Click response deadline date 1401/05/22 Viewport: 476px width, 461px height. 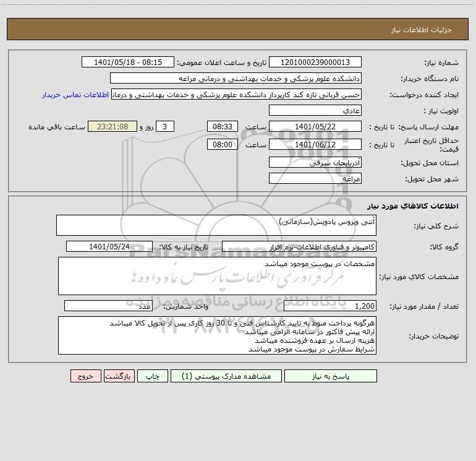pyautogui.click(x=315, y=126)
